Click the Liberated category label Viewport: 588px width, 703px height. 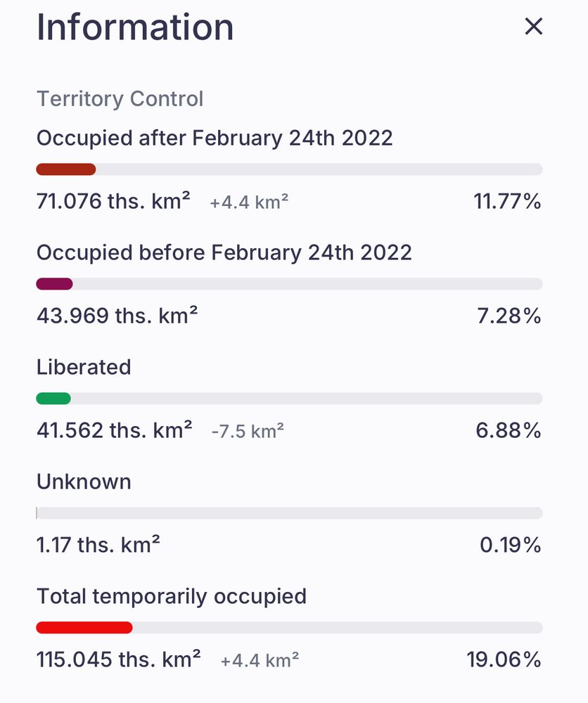pyautogui.click(x=84, y=367)
